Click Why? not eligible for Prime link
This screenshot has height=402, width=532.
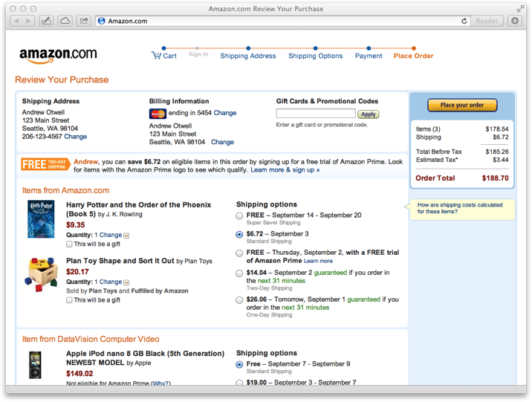(160, 383)
